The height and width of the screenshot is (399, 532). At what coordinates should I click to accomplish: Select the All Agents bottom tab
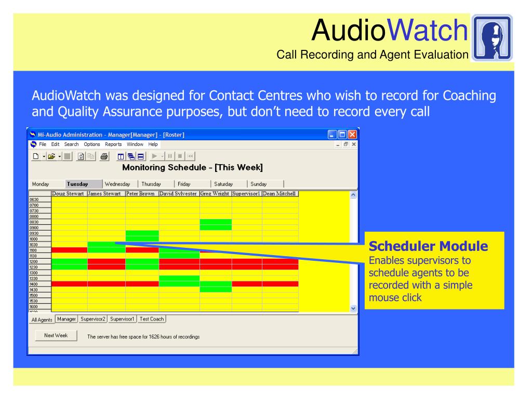[42, 320]
